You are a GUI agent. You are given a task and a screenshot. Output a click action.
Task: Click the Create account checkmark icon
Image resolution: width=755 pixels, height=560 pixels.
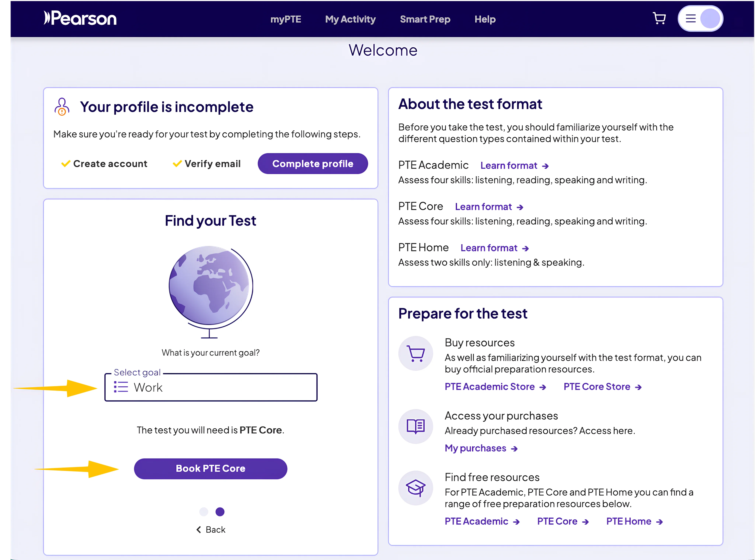(x=65, y=164)
